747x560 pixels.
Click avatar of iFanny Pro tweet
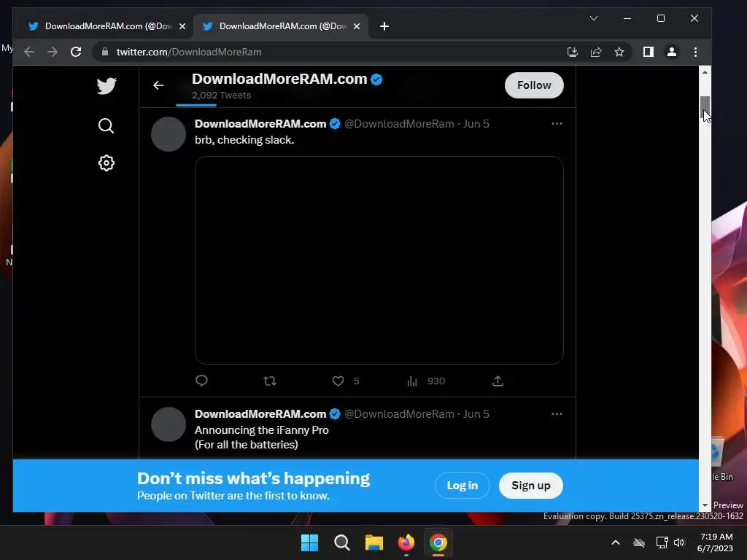point(169,424)
